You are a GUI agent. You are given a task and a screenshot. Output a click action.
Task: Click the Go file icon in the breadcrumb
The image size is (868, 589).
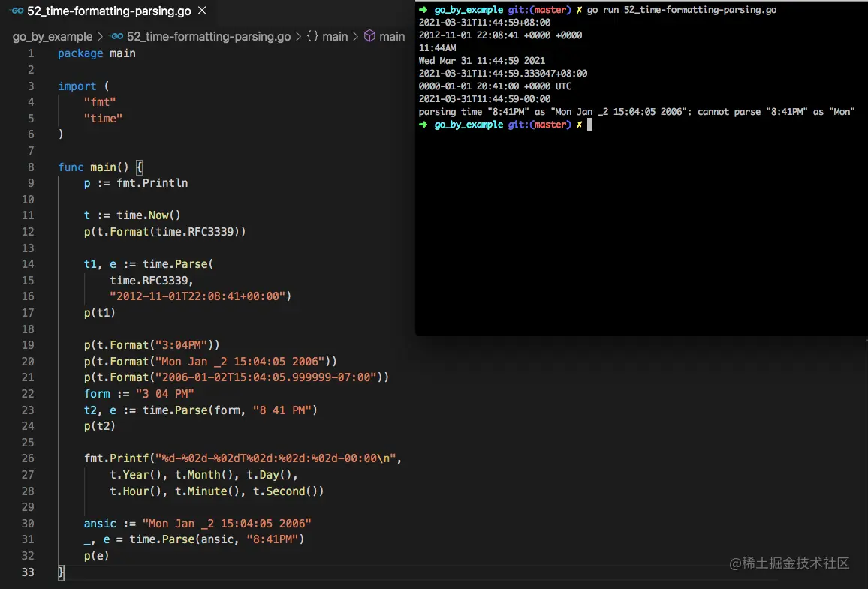point(116,37)
